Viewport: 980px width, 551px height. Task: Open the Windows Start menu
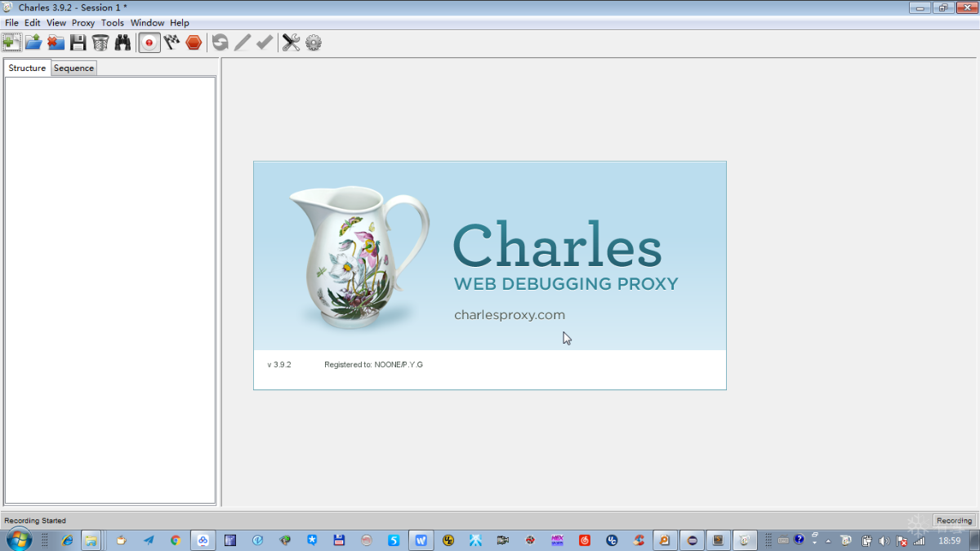coord(18,540)
